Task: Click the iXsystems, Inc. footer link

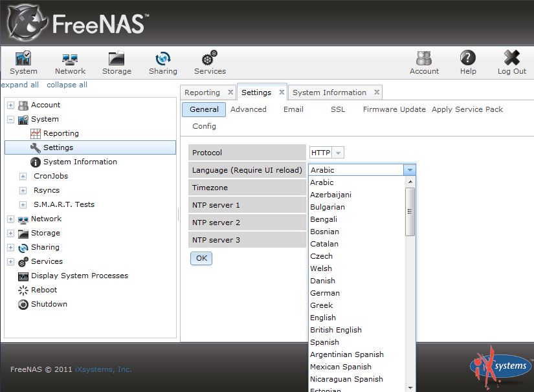Action: pyautogui.click(x=106, y=369)
